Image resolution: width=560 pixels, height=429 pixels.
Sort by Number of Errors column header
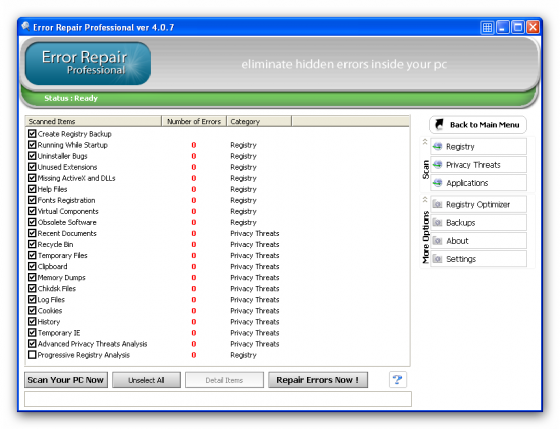(194, 121)
